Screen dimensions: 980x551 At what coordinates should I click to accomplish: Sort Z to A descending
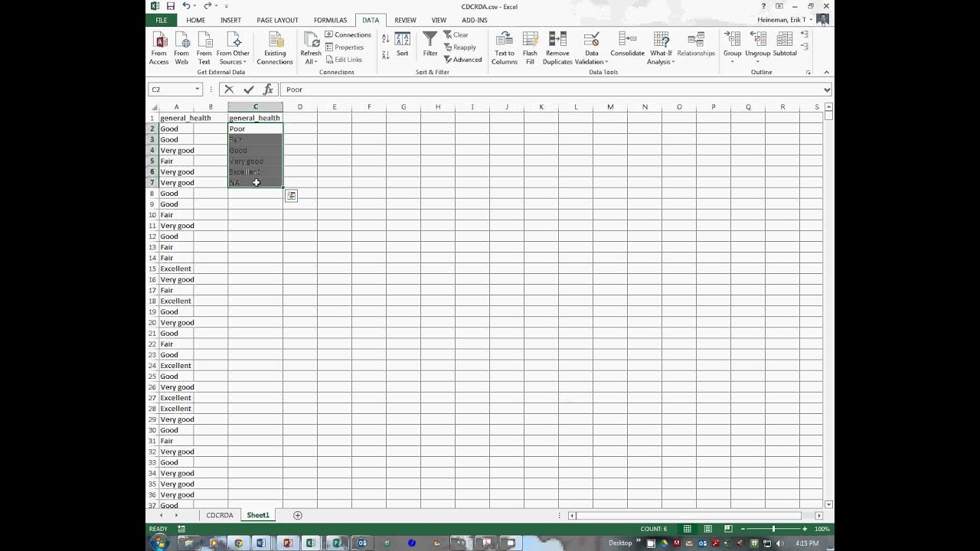coord(386,54)
